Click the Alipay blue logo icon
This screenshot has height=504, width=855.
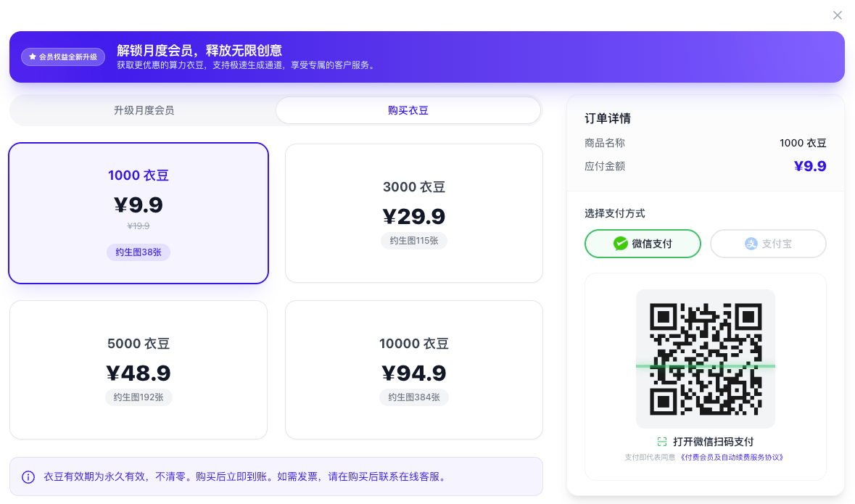click(x=751, y=244)
